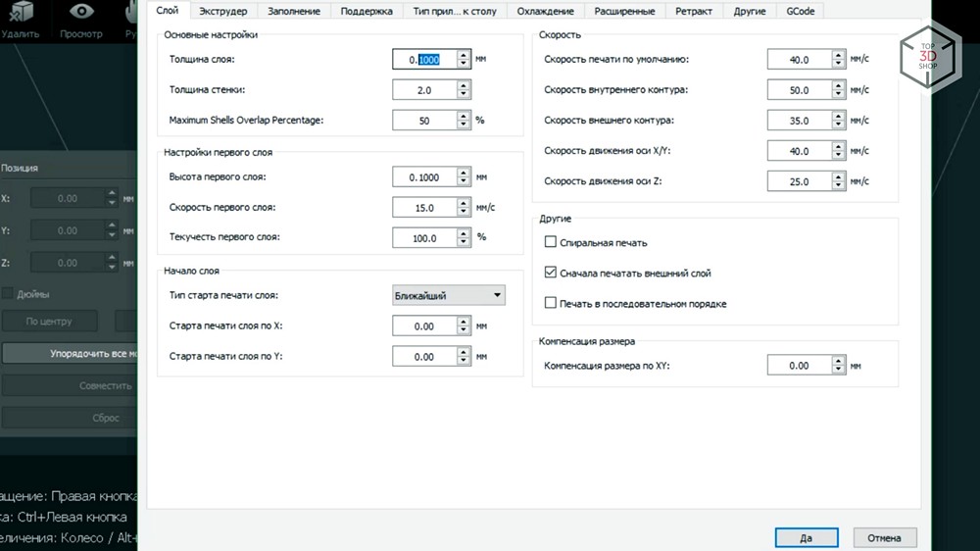Image resolution: width=980 pixels, height=551 pixels.
Task: Click Компенсация размера по XY field
Action: click(x=800, y=366)
